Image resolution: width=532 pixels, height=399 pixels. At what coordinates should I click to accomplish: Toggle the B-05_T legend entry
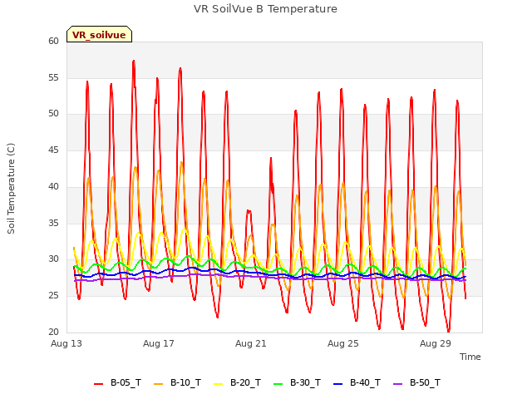click(117, 382)
